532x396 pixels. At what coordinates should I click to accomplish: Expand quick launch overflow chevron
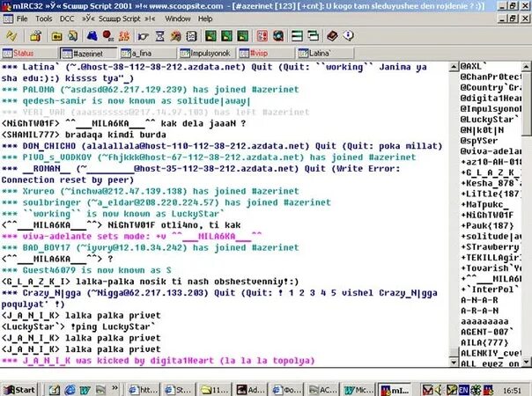click(115, 387)
